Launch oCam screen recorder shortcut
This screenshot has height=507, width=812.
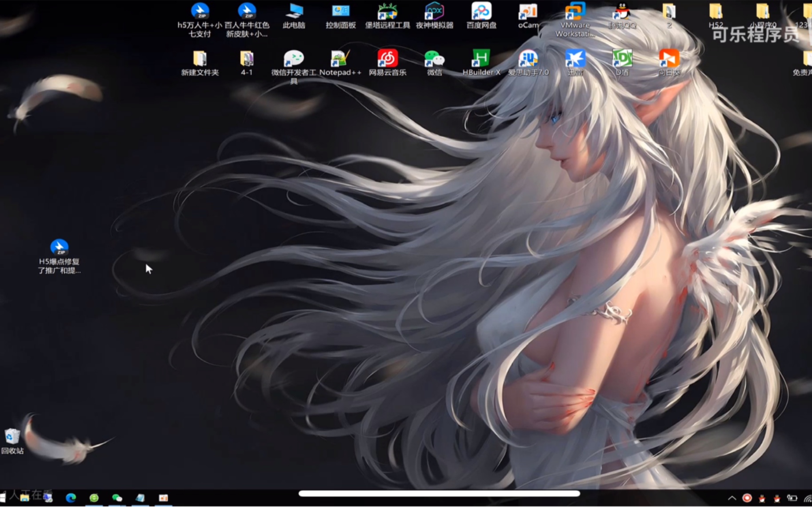point(528,16)
